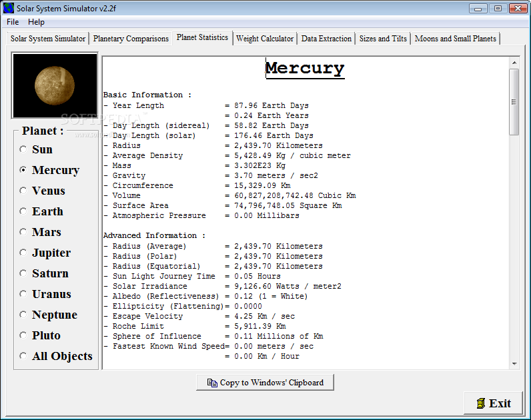Click the Atmospheric Pressure row
Screen dimensions: 531x420
click(x=201, y=215)
